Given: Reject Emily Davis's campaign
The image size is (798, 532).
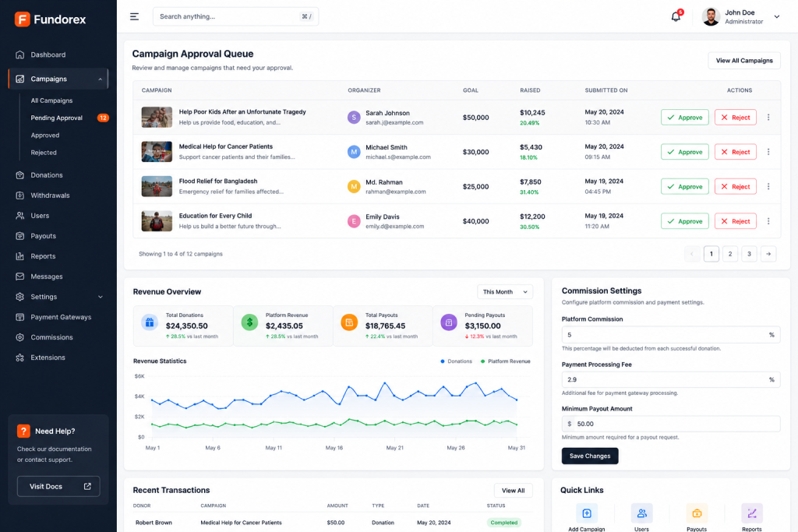Looking at the screenshot, I should pyautogui.click(x=736, y=221).
